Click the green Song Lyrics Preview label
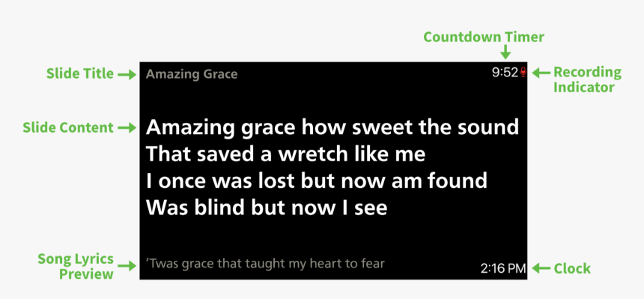 (x=76, y=266)
